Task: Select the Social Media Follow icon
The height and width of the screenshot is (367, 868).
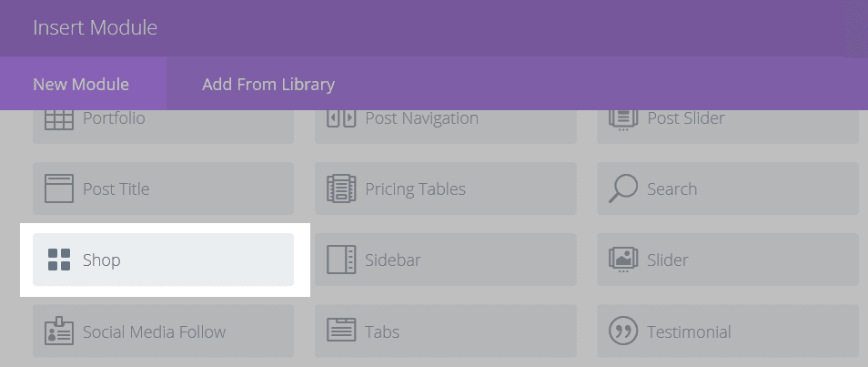Action: point(59,331)
